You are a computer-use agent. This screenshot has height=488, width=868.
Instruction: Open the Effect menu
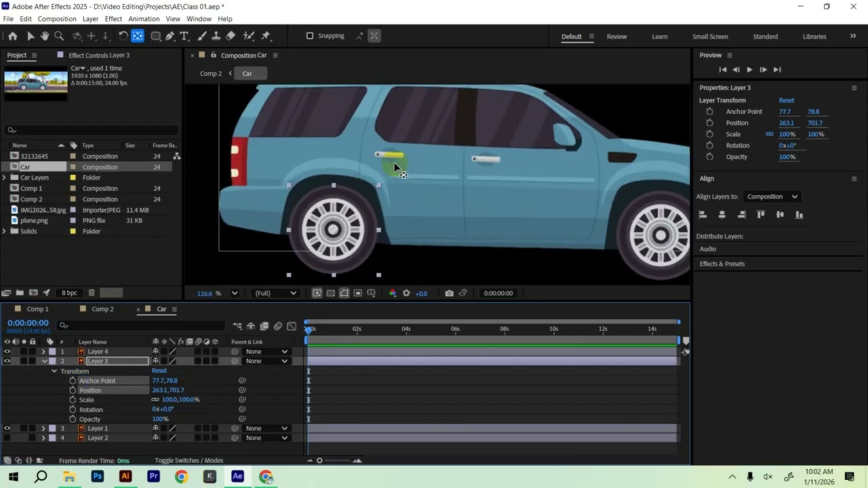(113, 19)
